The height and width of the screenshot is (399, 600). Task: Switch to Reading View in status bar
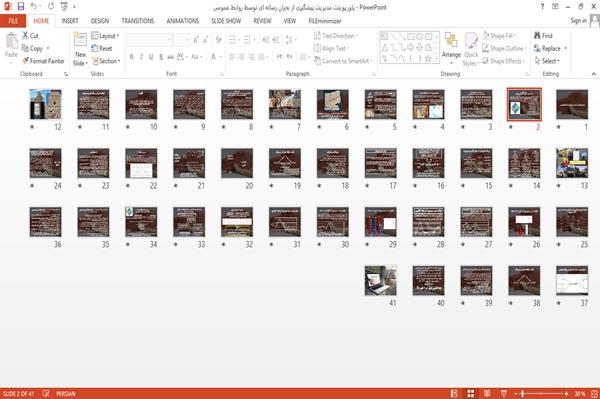click(x=487, y=393)
